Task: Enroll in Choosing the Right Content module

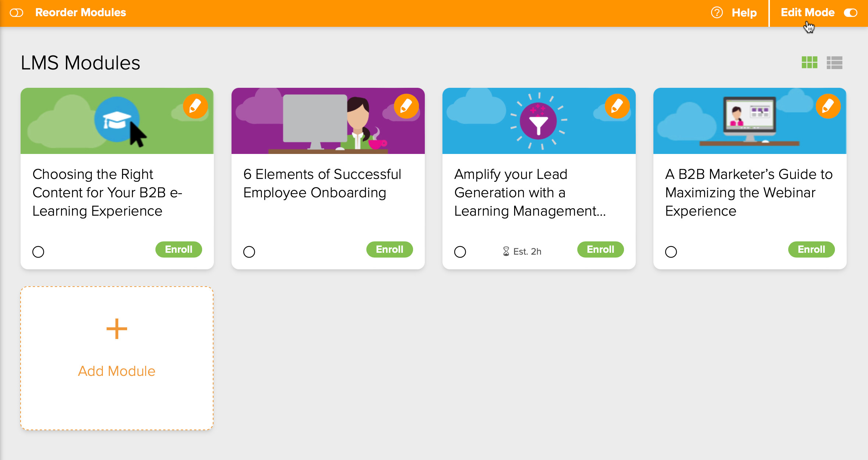Action: point(179,249)
